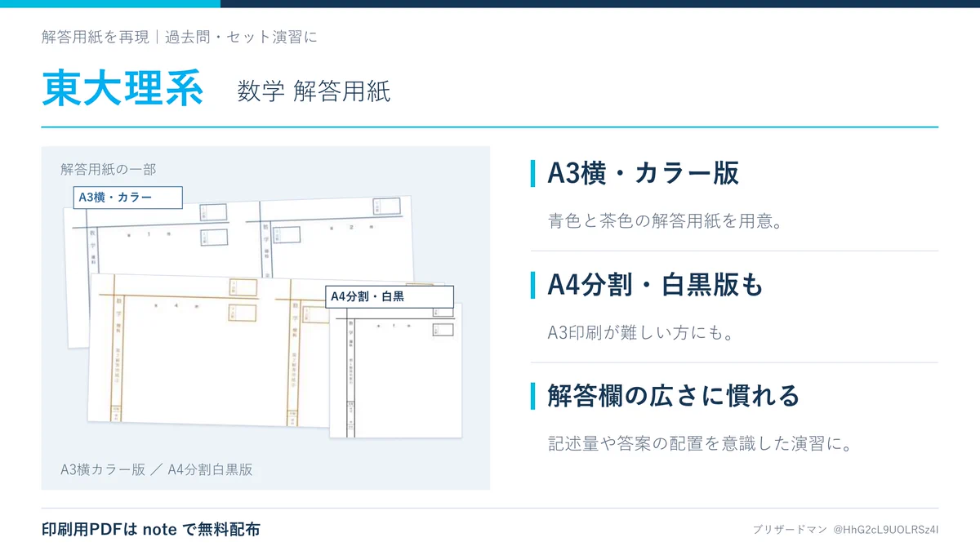Click the "A3横カラー版 ／ A4分割白黒版" caption
Viewport: 980px width, 551px height.
pyautogui.click(x=156, y=469)
